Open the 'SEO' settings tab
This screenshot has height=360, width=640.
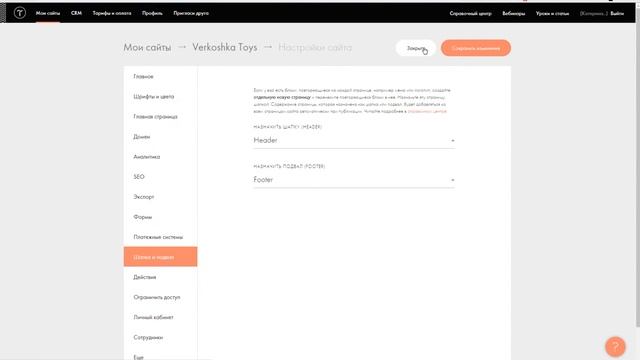(x=160, y=177)
